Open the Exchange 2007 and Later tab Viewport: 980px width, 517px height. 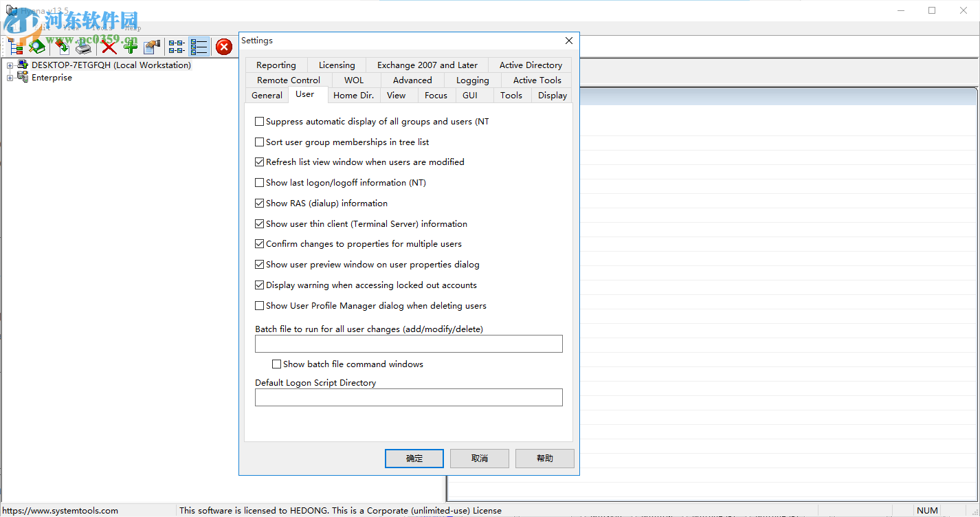tap(427, 65)
